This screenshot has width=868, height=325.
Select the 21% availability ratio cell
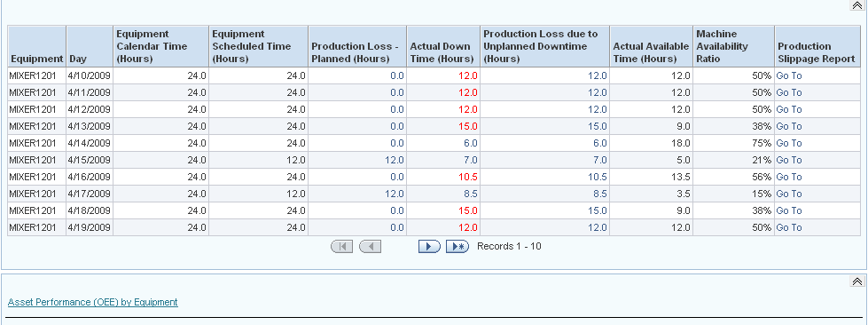pyautogui.click(x=733, y=161)
